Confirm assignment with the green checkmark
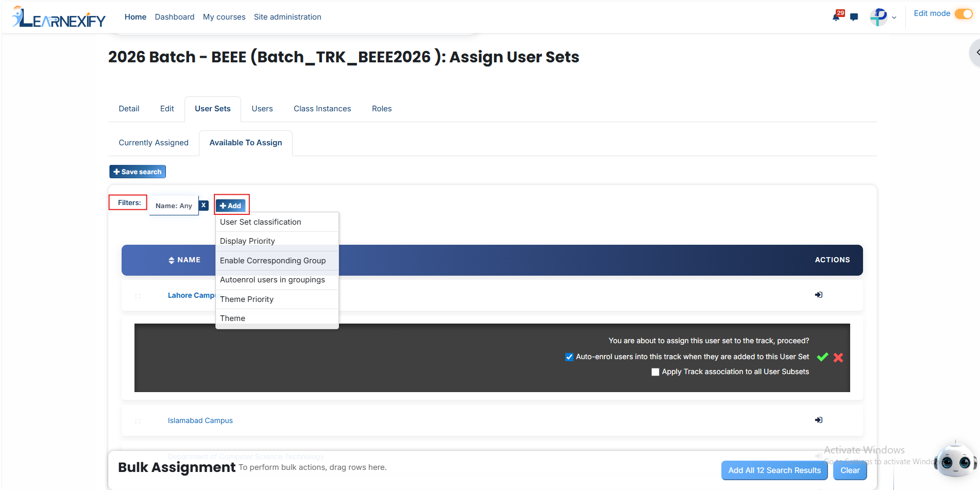This screenshot has width=980, height=490. [823, 357]
